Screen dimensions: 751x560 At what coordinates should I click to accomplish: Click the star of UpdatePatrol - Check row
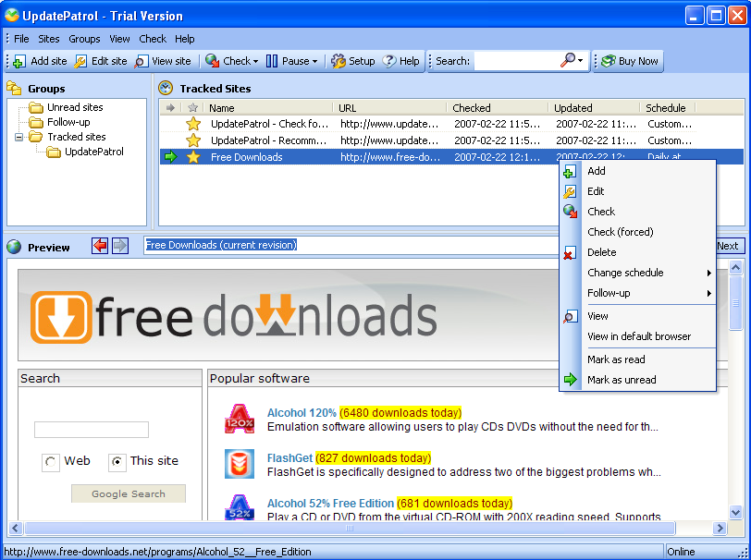pos(193,124)
